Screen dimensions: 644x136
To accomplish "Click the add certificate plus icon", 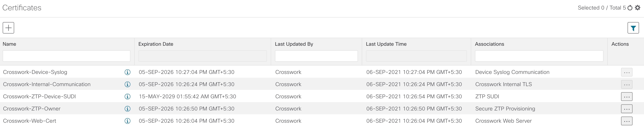I will tap(8, 28).
